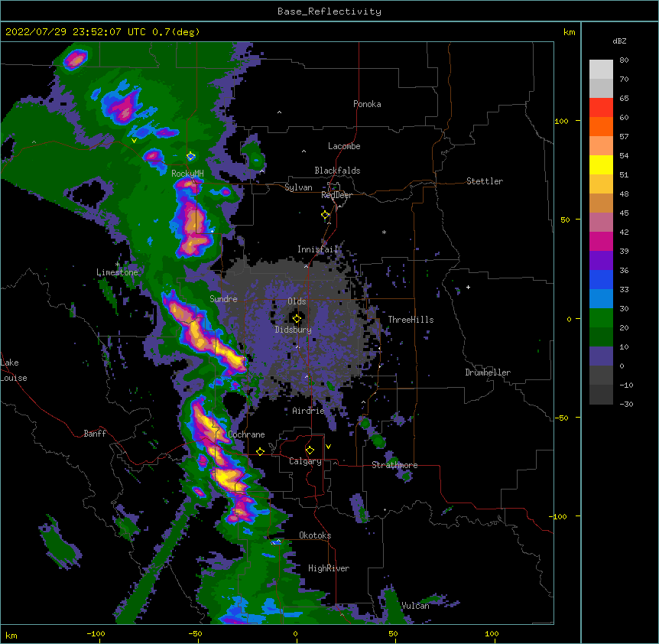Click the white asterisk above Limestone label
Screen dimensions: 659x644
click(118, 264)
